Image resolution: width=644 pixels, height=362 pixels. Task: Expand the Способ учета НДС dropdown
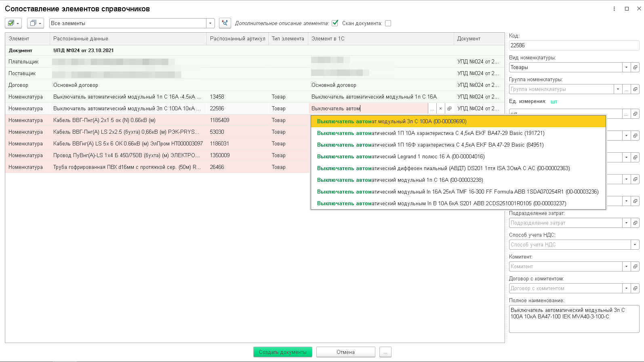[635, 245]
